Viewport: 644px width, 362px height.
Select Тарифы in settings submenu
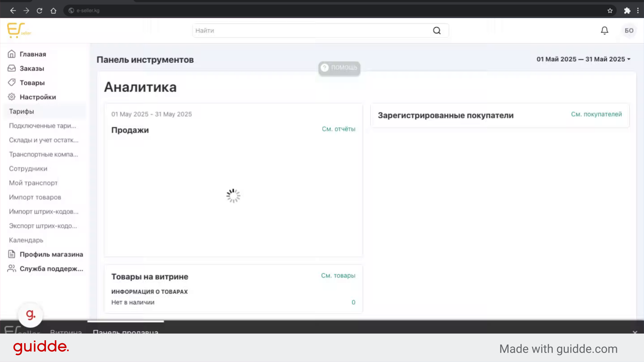coord(21,111)
